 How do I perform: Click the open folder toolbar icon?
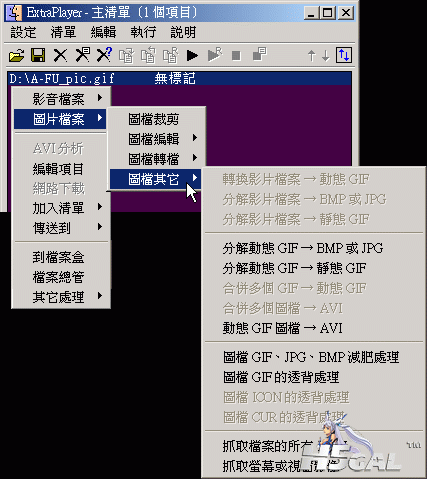point(16,55)
